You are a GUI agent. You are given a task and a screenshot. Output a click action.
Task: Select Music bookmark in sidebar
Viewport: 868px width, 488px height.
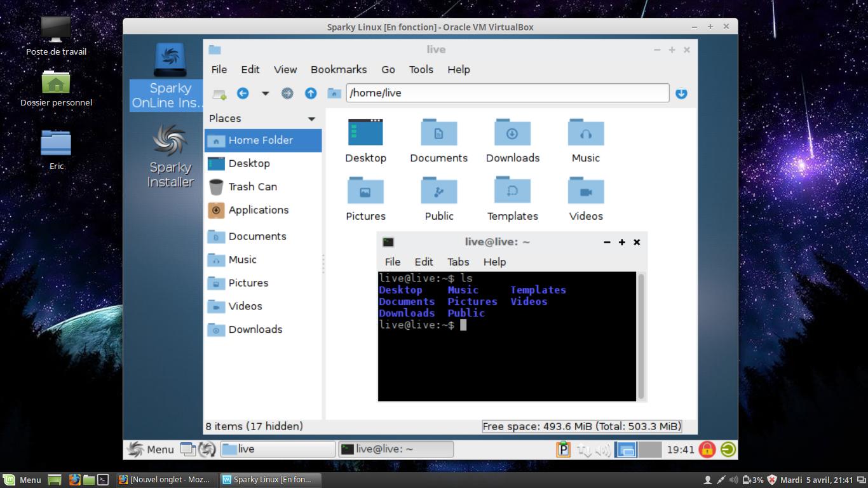point(263,260)
